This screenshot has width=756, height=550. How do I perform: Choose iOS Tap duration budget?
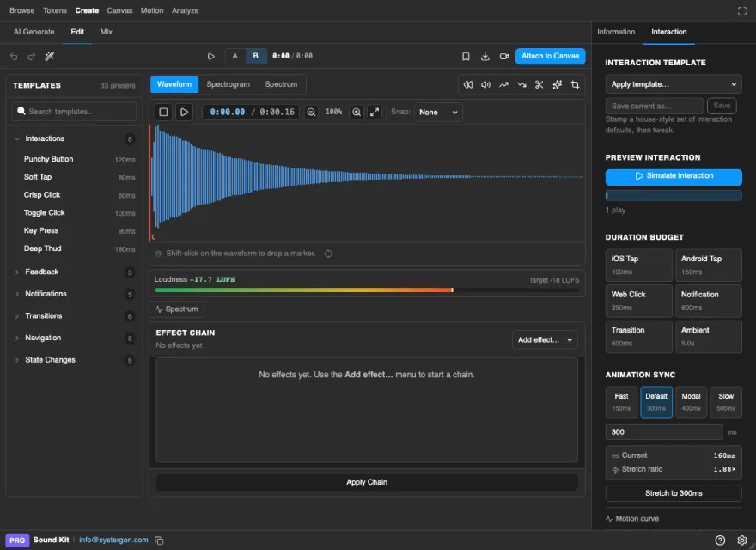[x=639, y=265]
